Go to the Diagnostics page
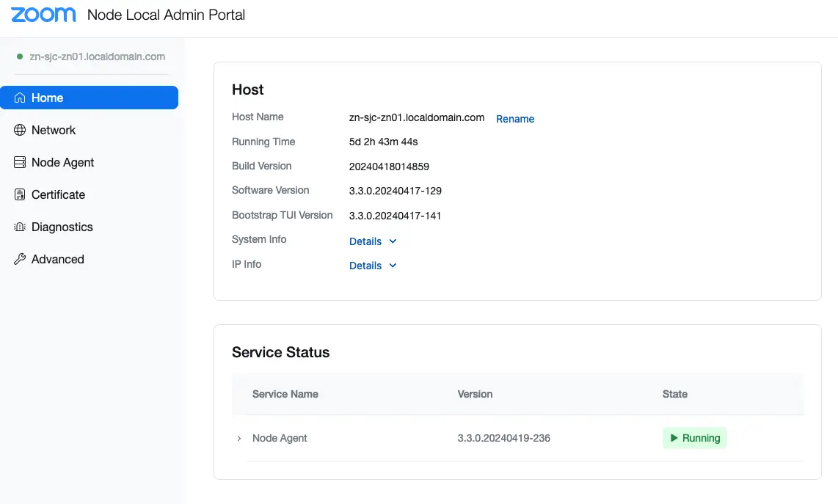This screenshot has width=838, height=504. (x=62, y=227)
